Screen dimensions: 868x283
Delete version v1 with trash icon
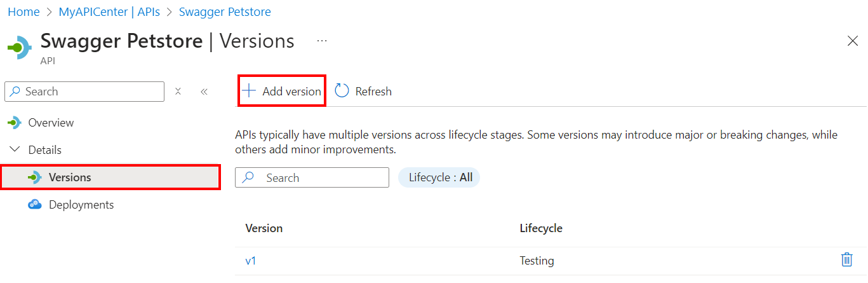tap(846, 259)
